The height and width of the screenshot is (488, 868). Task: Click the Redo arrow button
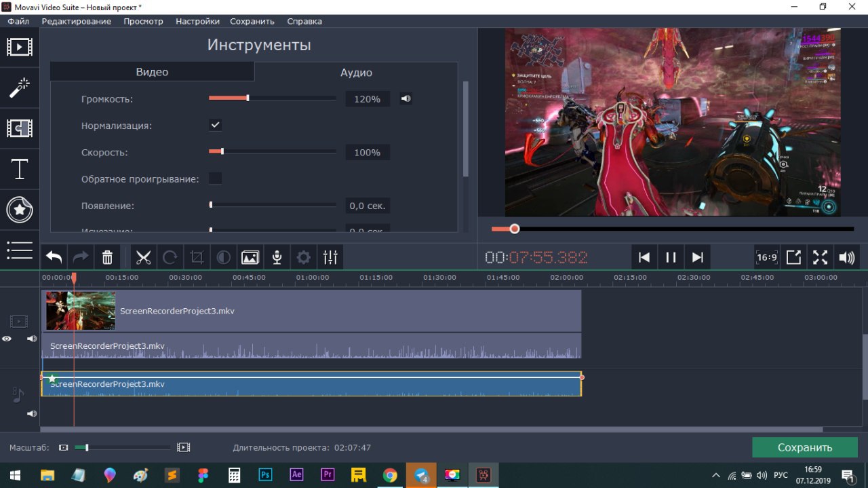(81, 257)
